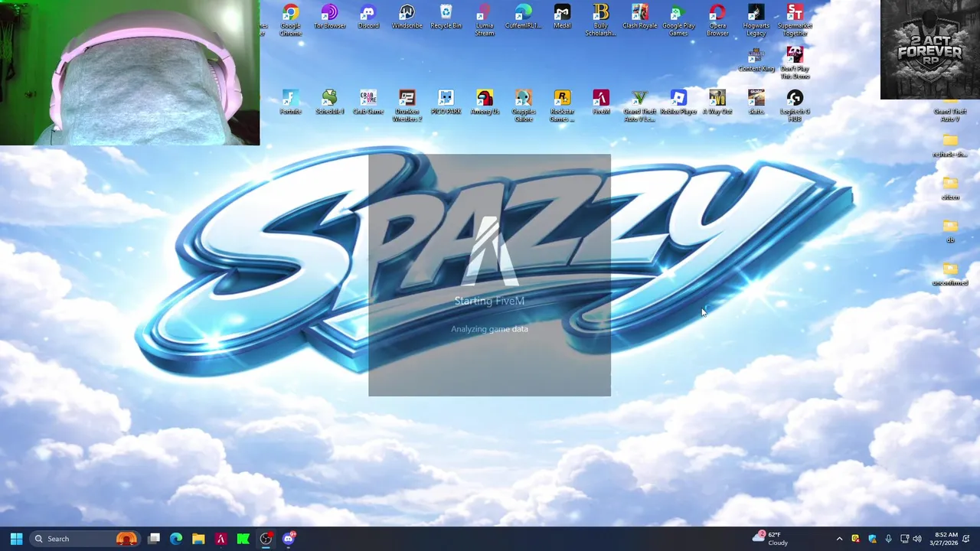Open the Grand Theft Auto V Legacy shortcut
980x551 pixels.
coord(639,106)
